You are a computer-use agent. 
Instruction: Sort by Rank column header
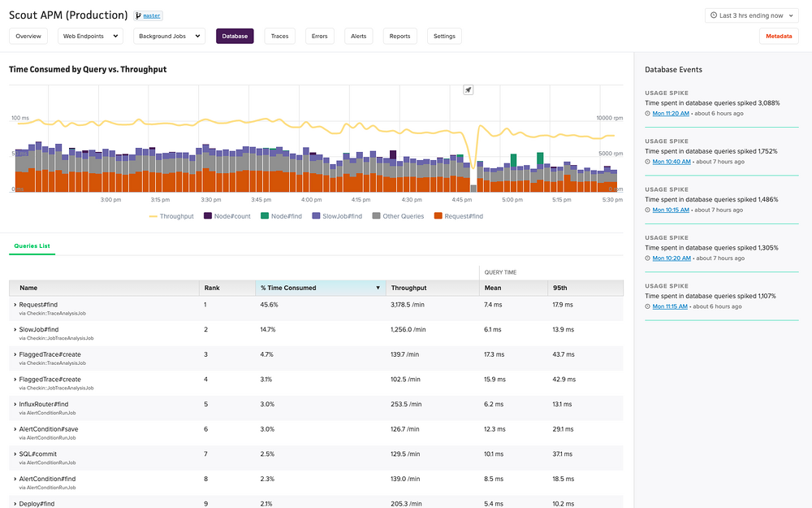pos(227,289)
